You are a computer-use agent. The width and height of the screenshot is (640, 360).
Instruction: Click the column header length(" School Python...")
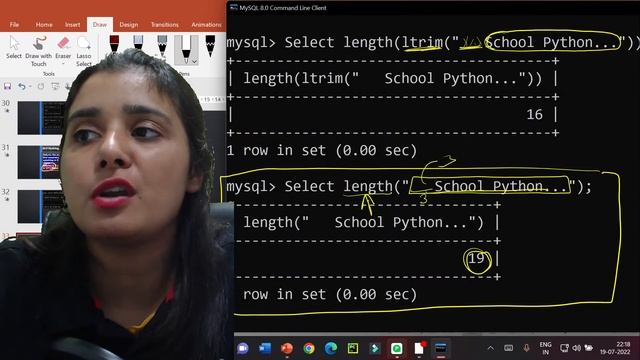[x=363, y=222]
